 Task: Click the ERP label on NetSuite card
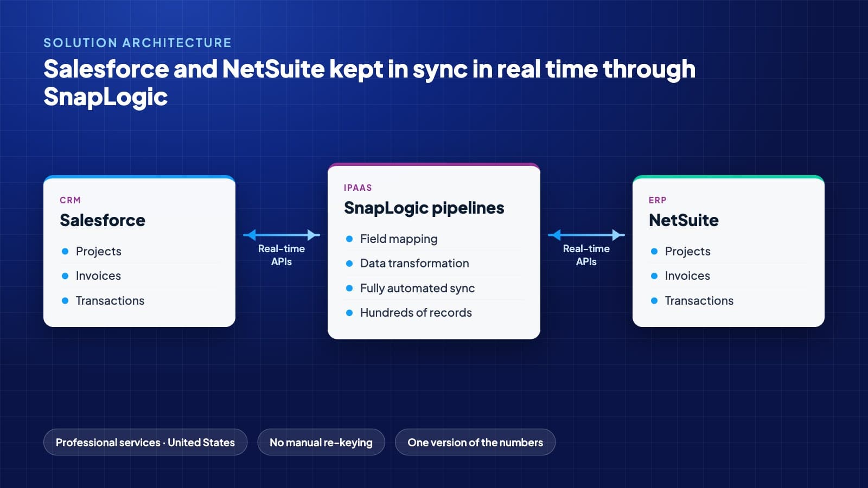(x=658, y=200)
